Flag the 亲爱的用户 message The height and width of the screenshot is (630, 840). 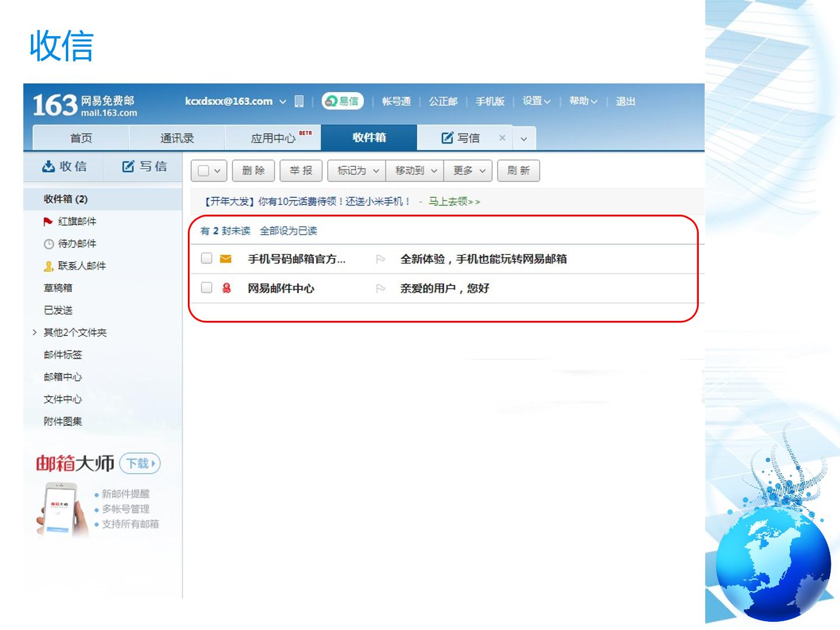click(380, 288)
